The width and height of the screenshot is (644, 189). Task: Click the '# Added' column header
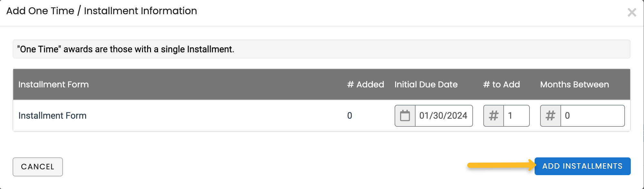(x=365, y=84)
